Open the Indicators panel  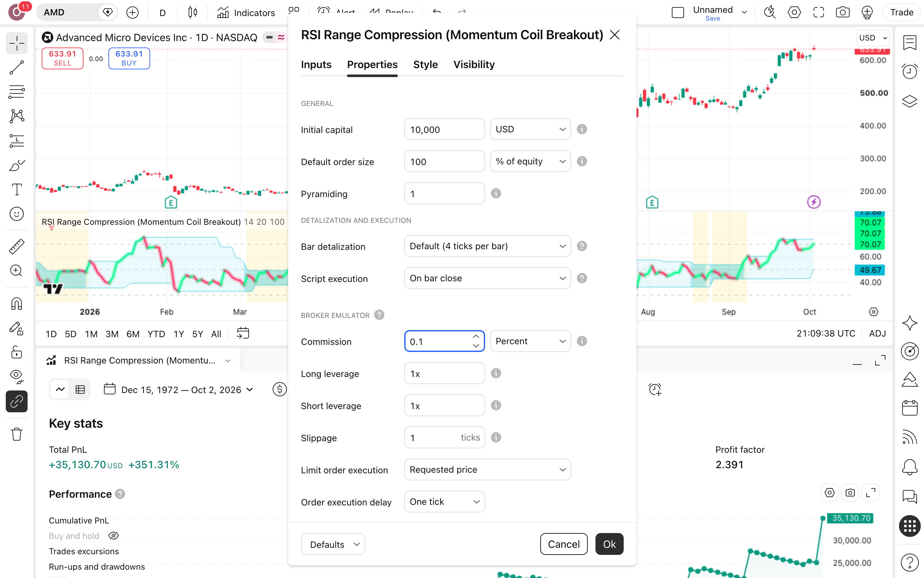pos(246,13)
